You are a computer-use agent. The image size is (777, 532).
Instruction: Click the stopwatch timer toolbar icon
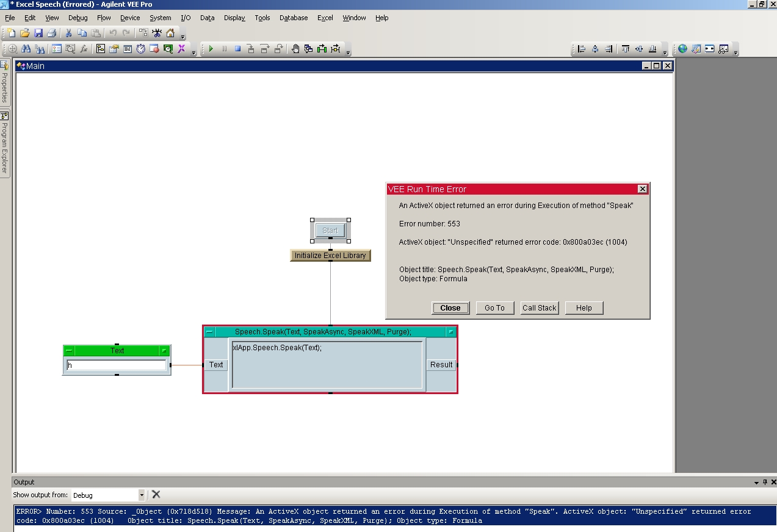[141, 49]
